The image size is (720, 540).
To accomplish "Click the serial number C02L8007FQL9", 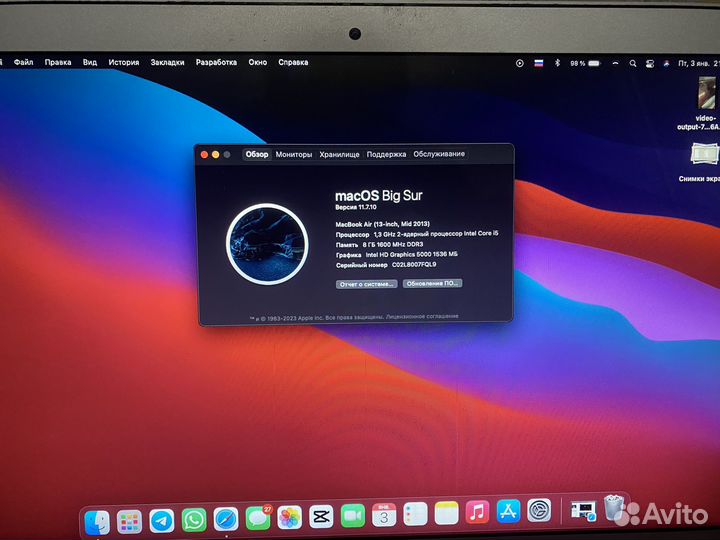I will [414, 265].
